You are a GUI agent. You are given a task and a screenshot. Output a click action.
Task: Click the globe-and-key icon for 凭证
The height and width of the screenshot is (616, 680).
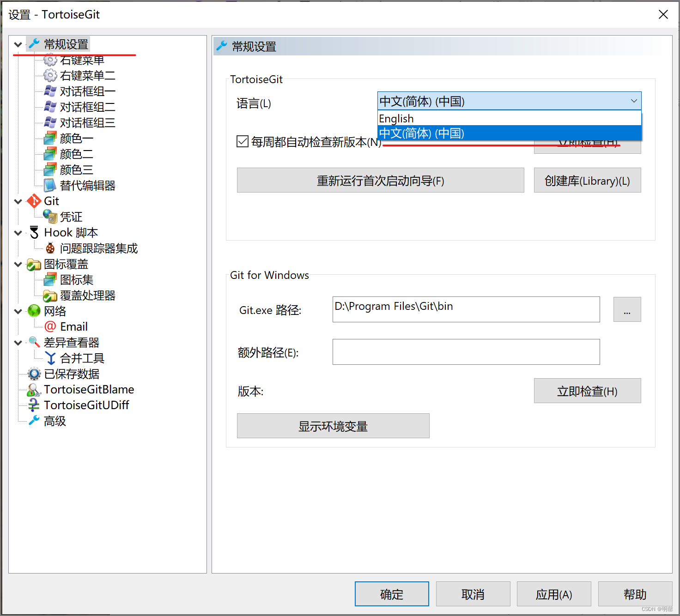tap(50, 217)
